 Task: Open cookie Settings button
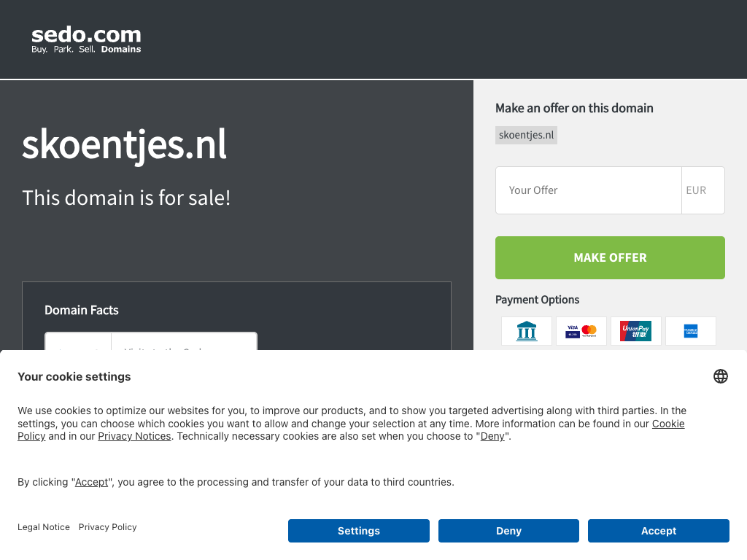359,531
